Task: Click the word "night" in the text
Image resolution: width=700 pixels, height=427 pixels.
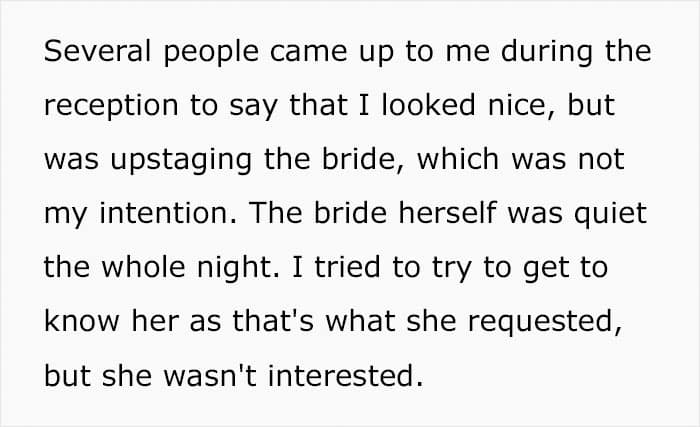Action: coord(234,268)
